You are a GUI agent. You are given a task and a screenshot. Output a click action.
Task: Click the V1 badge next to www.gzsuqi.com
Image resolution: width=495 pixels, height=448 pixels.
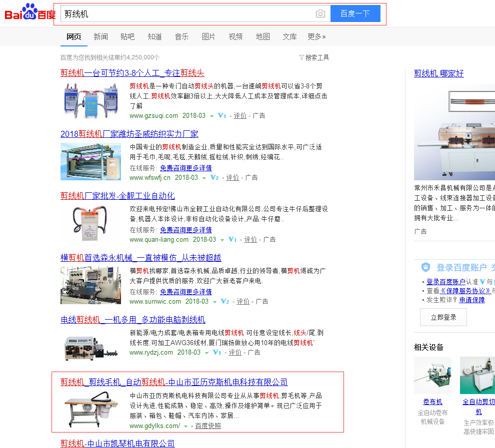(x=222, y=116)
